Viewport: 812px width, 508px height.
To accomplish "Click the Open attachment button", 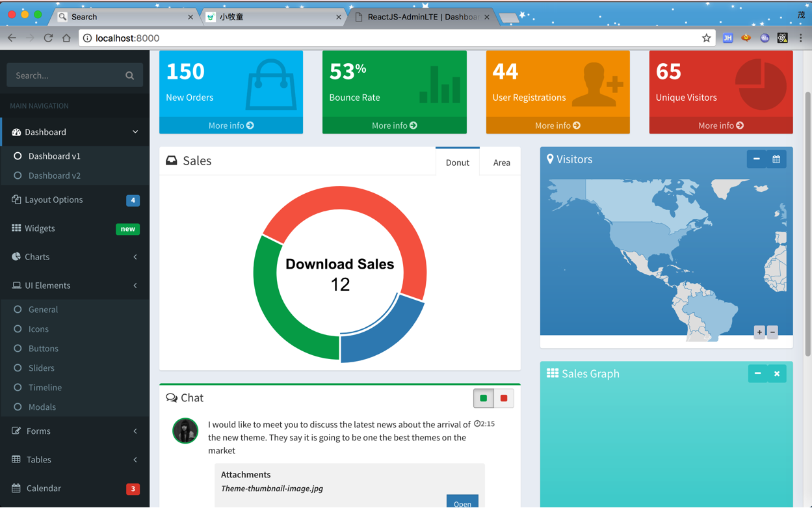I will coord(462,501).
